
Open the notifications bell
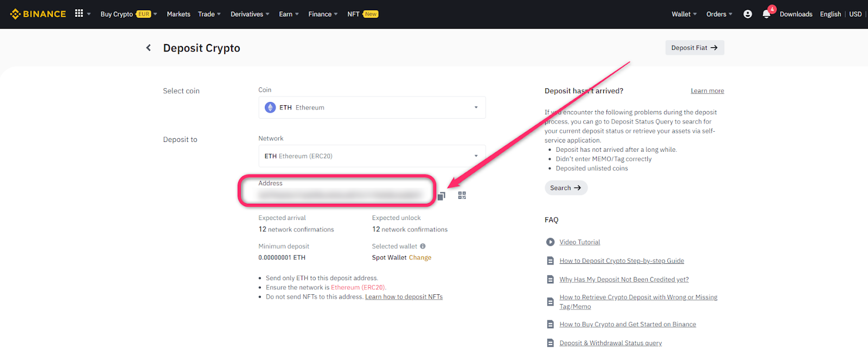coord(767,15)
